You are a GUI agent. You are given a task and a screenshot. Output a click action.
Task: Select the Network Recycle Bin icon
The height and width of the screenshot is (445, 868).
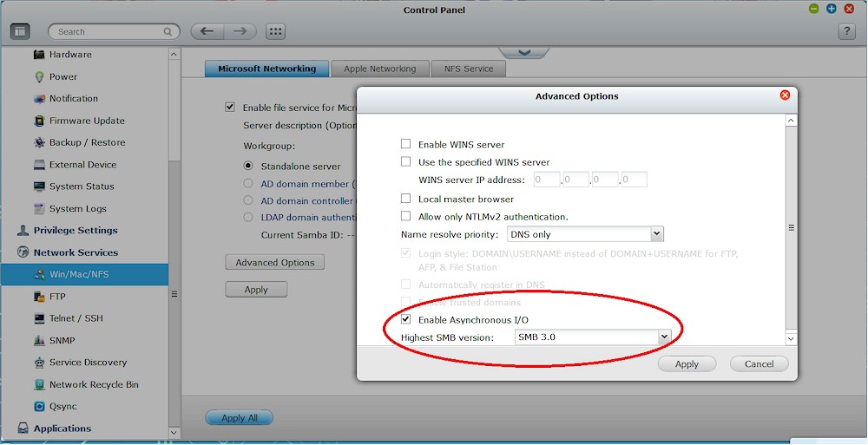tap(39, 384)
